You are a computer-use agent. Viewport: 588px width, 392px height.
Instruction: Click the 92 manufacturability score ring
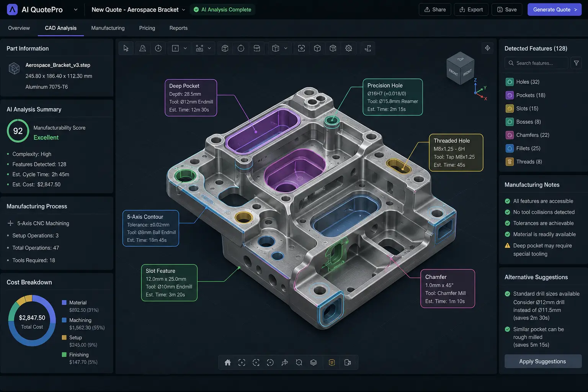click(18, 131)
